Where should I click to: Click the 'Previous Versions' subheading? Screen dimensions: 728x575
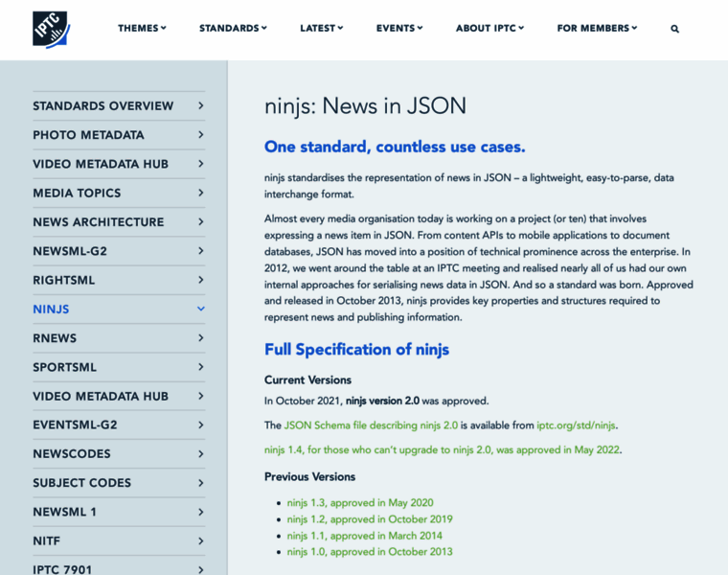tap(309, 477)
